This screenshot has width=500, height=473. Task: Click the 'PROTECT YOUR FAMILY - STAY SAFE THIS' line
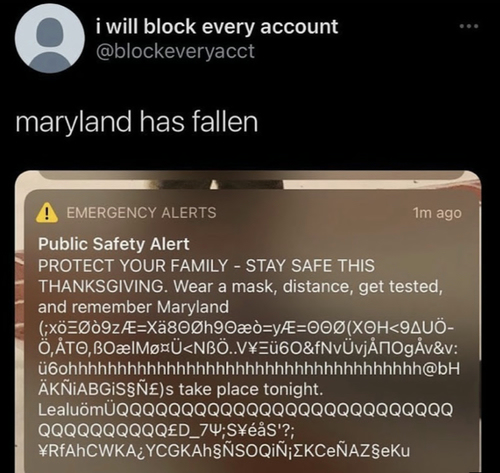(206, 266)
